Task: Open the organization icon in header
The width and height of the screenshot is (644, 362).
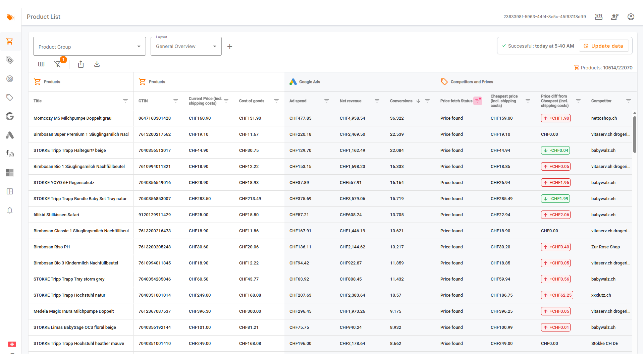Action: [x=599, y=17]
